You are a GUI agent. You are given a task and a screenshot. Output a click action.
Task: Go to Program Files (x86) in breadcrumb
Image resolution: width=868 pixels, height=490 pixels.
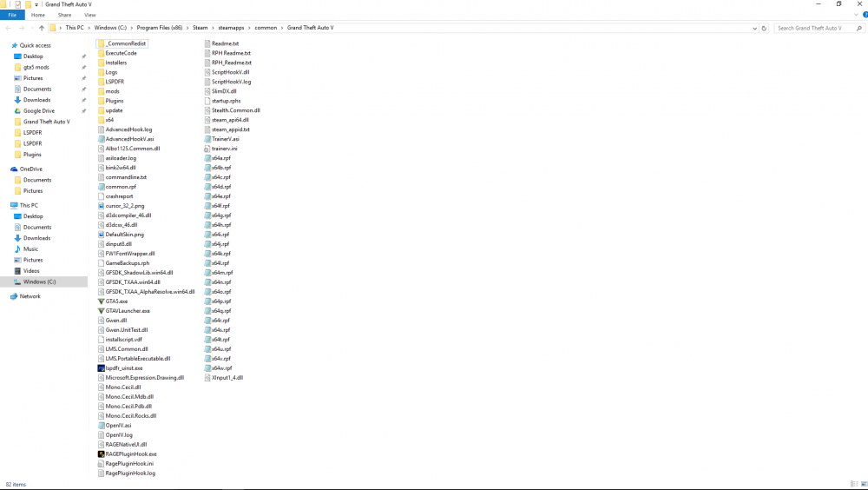click(160, 28)
